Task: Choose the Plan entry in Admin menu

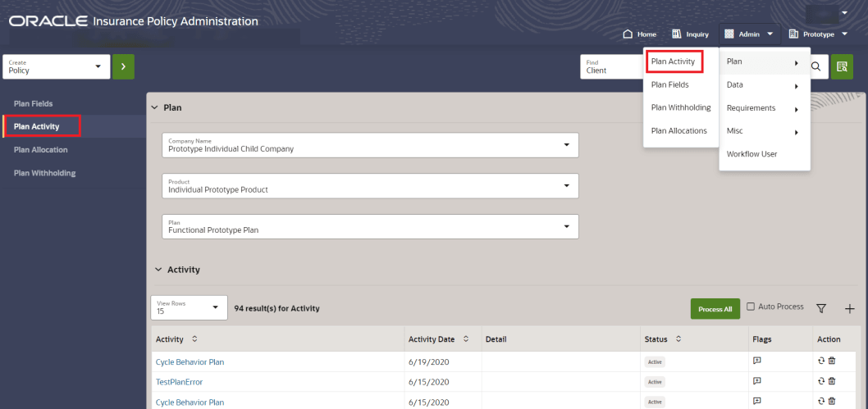Action: point(765,62)
